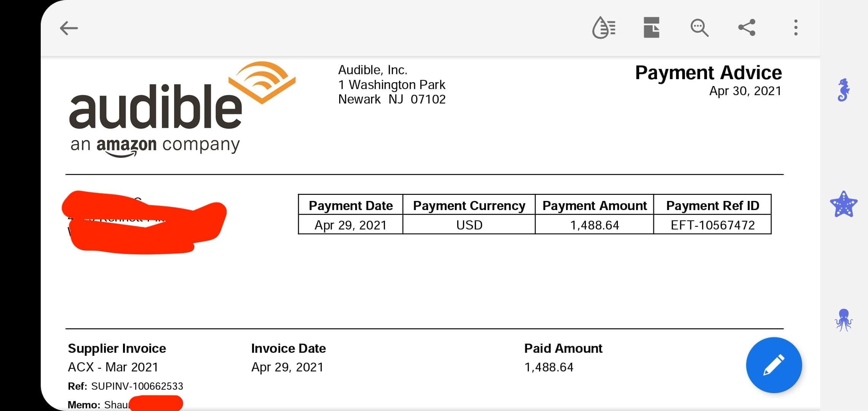Open the three-dot overflow menu
The height and width of the screenshot is (411, 868).
pyautogui.click(x=796, y=28)
